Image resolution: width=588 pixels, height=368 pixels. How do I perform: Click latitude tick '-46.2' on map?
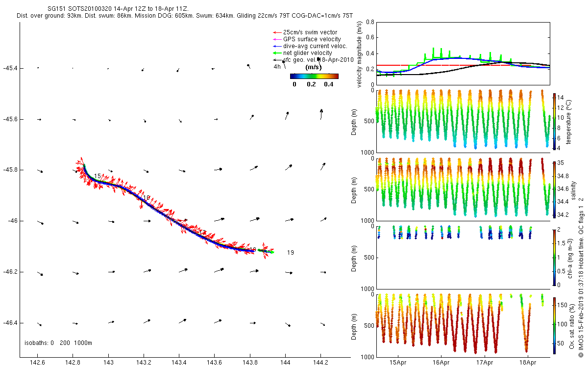pyautogui.click(x=10, y=272)
